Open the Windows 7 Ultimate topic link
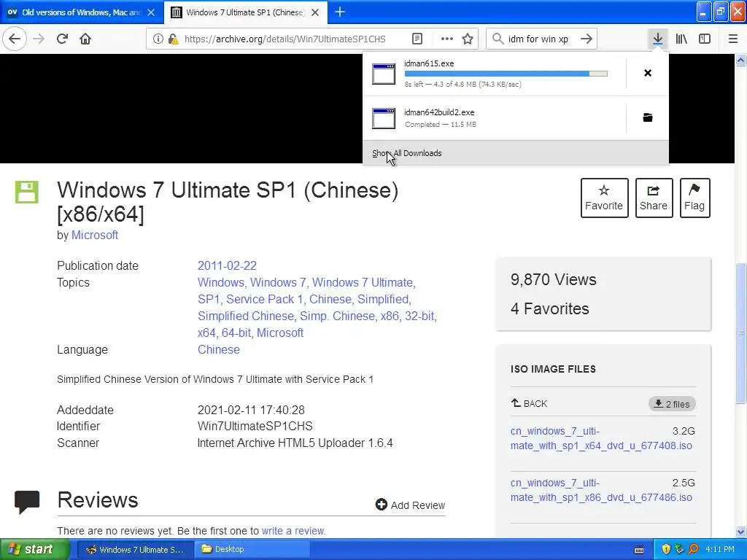 [362, 282]
